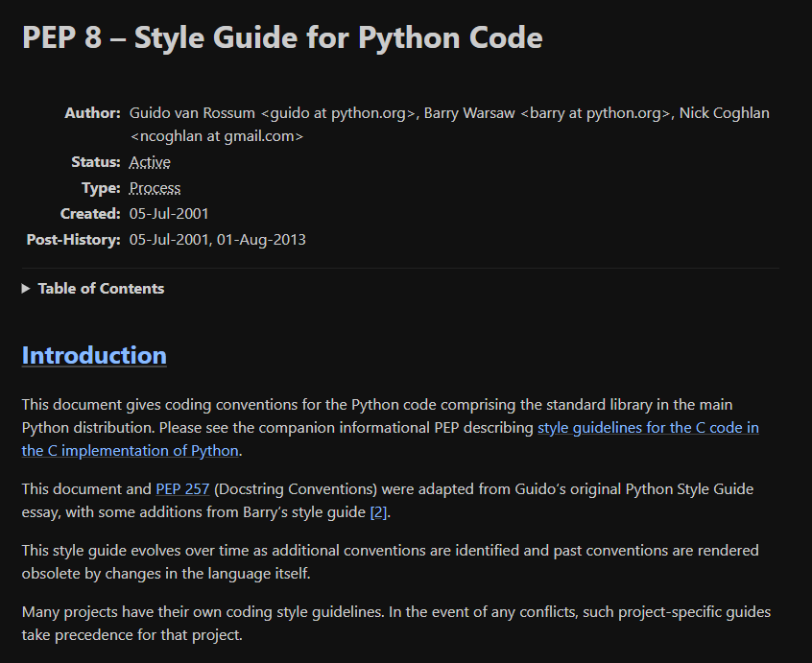Follow the 'style guidelines for the C code in' link

[648, 428]
